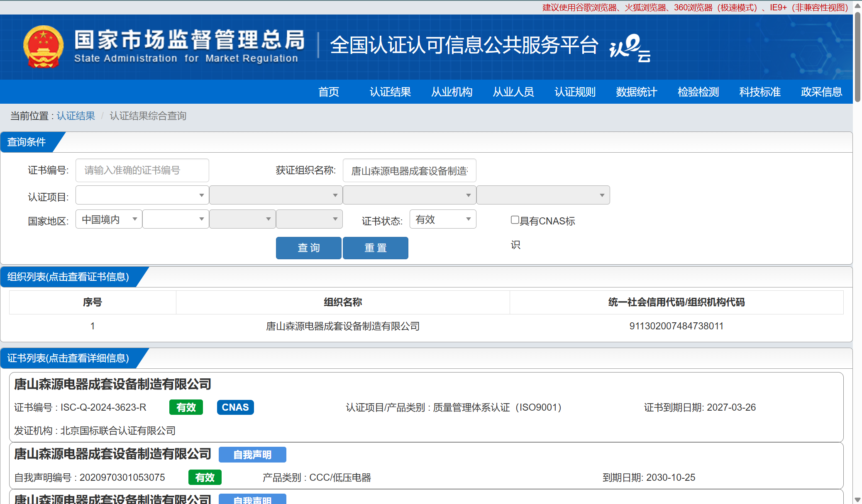Screen dimensions: 862x504
Task: Click expiry date 2030-10-25
Action: click(671, 477)
